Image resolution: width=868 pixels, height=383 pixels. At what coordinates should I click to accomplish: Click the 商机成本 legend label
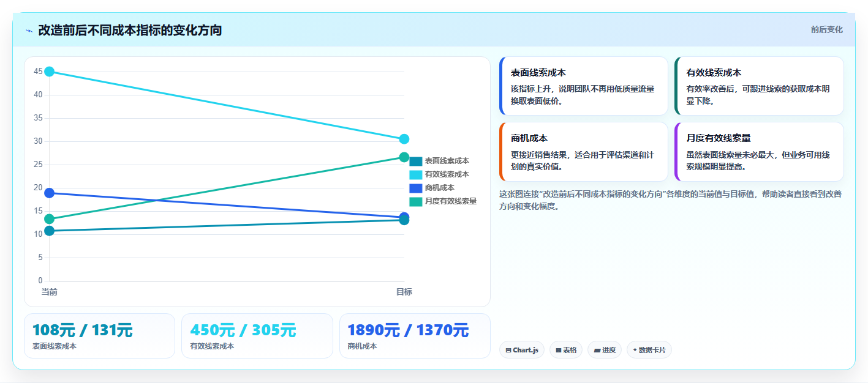coord(440,188)
